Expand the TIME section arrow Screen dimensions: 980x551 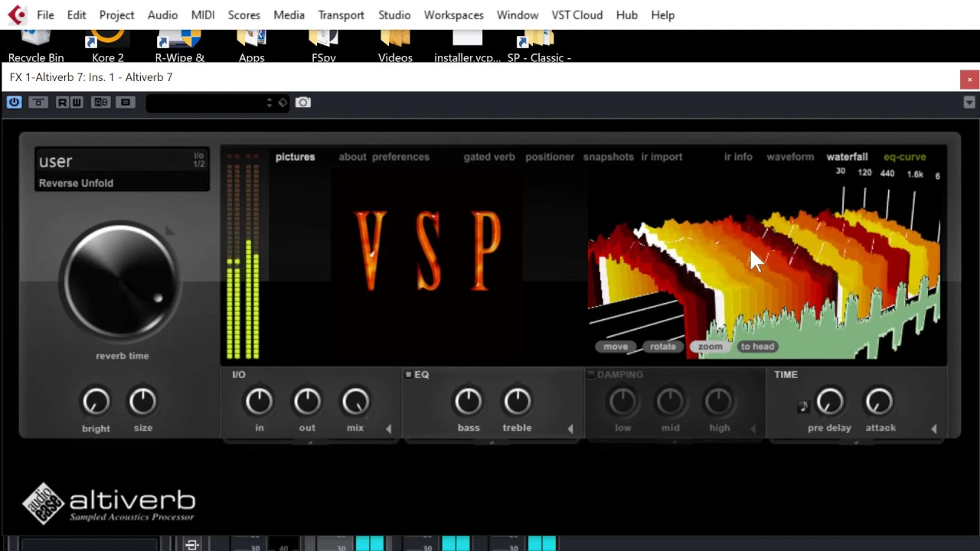click(x=934, y=429)
